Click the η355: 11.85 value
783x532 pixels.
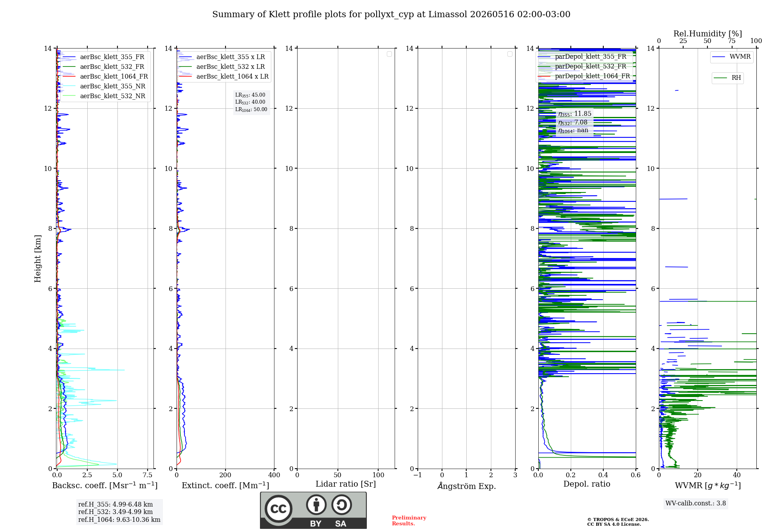575,114
